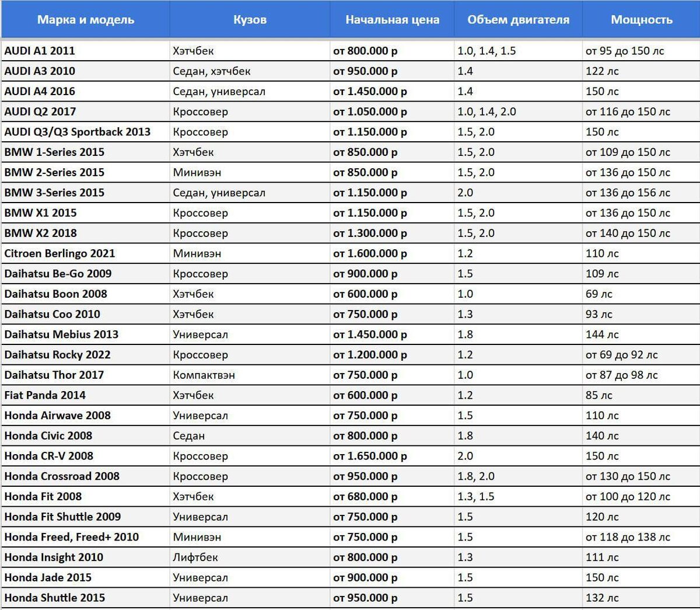This screenshot has width=700, height=610.
Task: Click the 'Мощность' column header
Action: tap(642, 20)
